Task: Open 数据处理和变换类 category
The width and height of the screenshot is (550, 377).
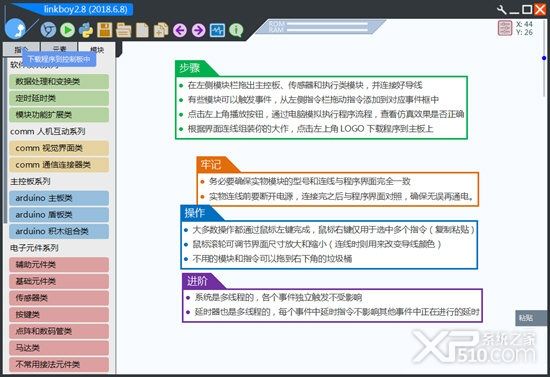Action: [x=59, y=82]
